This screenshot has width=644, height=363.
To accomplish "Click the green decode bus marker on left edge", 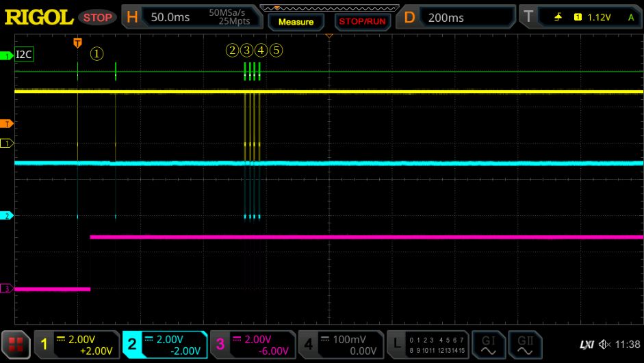I will coord(7,56).
